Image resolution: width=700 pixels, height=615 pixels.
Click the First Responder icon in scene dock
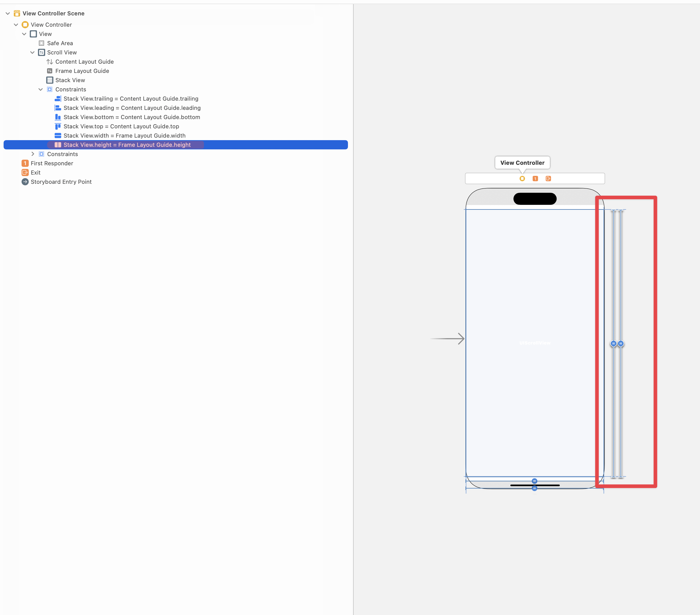tap(535, 178)
